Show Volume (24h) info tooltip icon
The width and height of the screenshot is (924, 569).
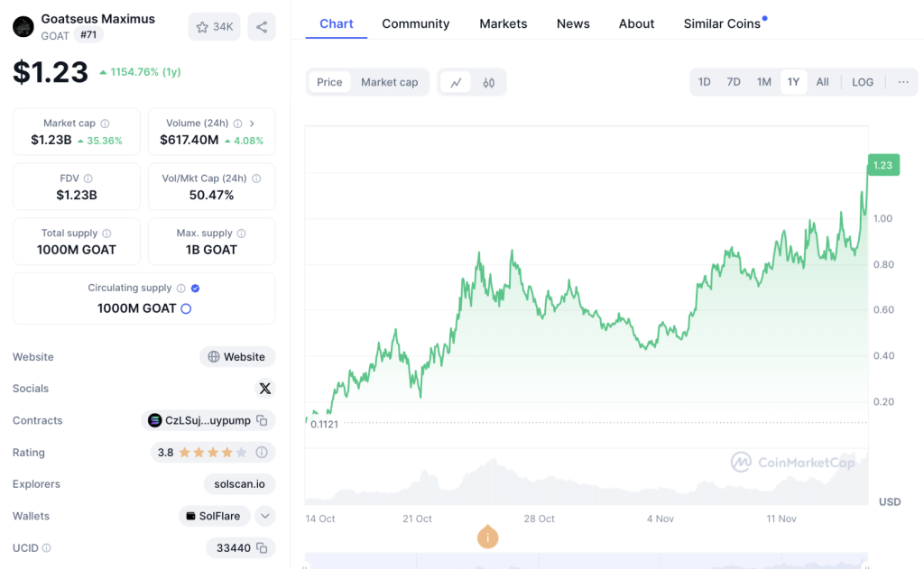(x=237, y=124)
